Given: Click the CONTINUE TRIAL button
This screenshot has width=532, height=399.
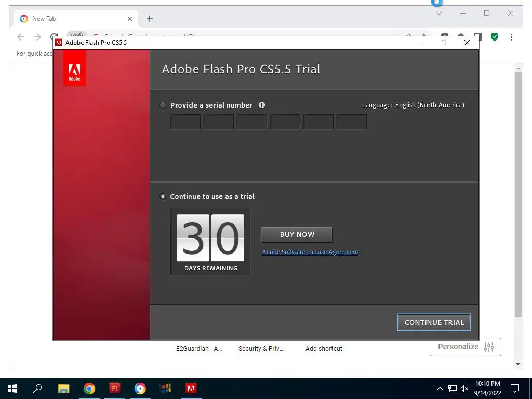Looking at the screenshot, I should 434,322.
